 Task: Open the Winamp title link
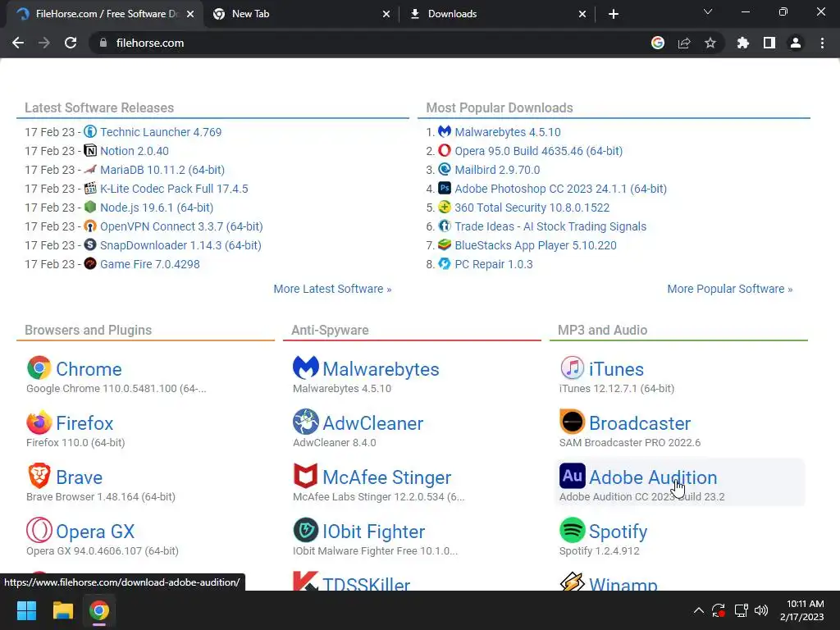(x=623, y=583)
